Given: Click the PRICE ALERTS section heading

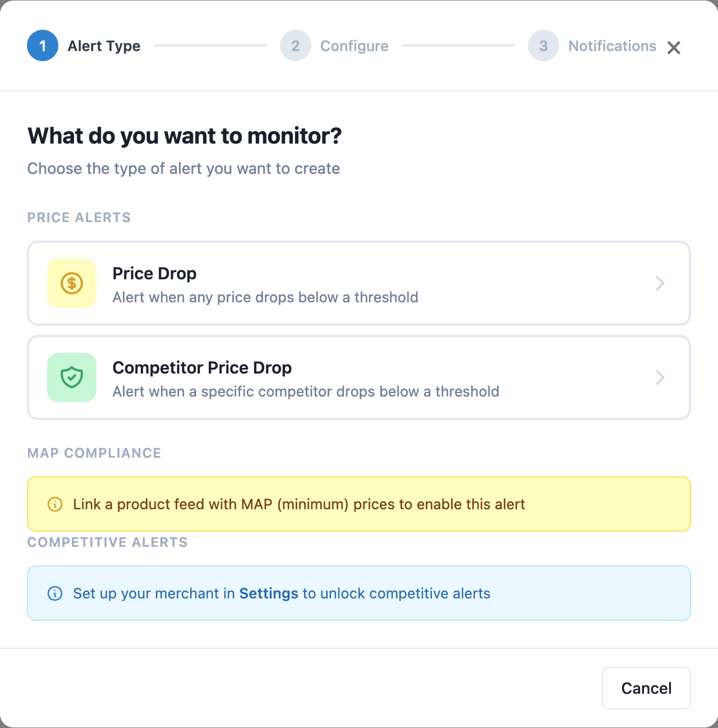Looking at the screenshot, I should tap(79, 218).
